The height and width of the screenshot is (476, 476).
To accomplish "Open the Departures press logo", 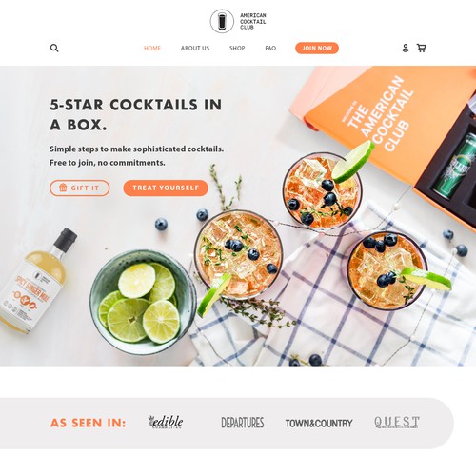I will [x=243, y=423].
